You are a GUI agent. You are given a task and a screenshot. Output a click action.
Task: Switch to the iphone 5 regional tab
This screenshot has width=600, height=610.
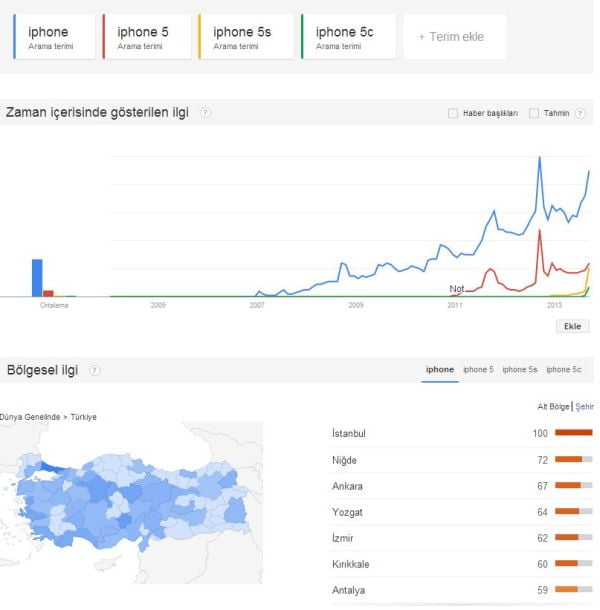coord(477,370)
